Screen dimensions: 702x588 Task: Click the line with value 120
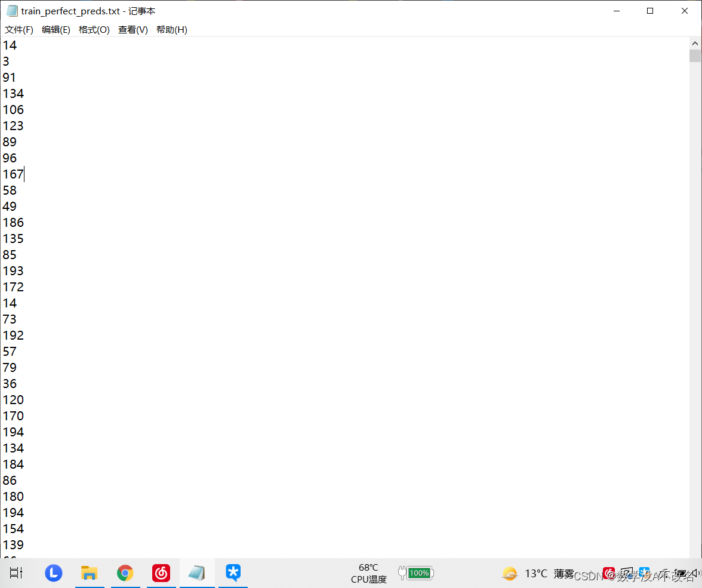[x=13, y=400]
